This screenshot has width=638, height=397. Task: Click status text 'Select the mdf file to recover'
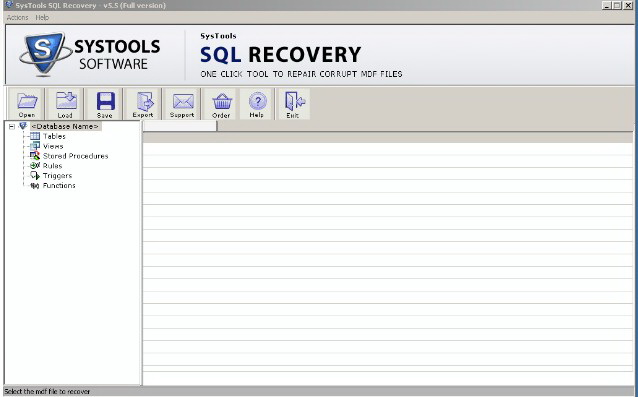point(47,392)
